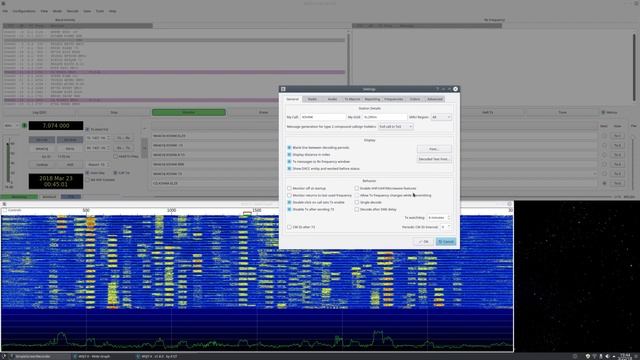
Task: Click the Report value spin box
Action: [x=98, y=164]
